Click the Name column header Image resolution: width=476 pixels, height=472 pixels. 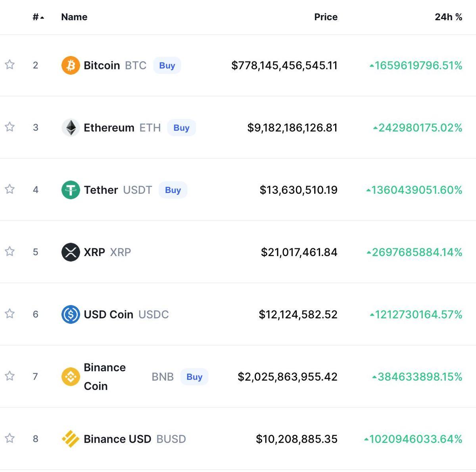coord(74,17)
